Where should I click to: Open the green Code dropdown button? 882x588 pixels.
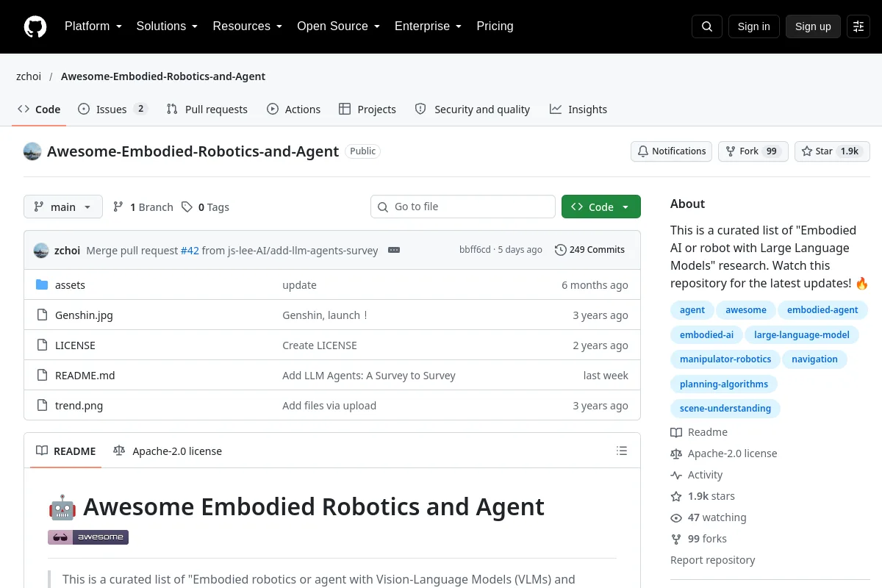click(x=601, y=207)
